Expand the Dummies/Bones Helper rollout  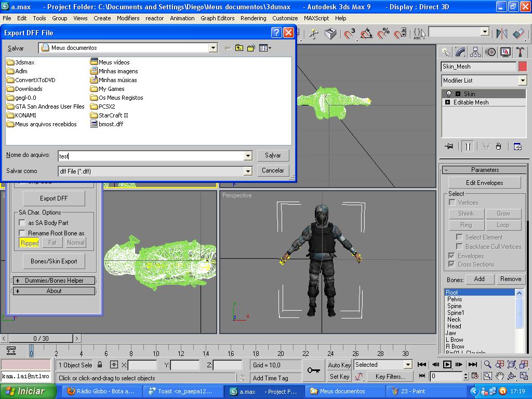click(x=54, y=281)
